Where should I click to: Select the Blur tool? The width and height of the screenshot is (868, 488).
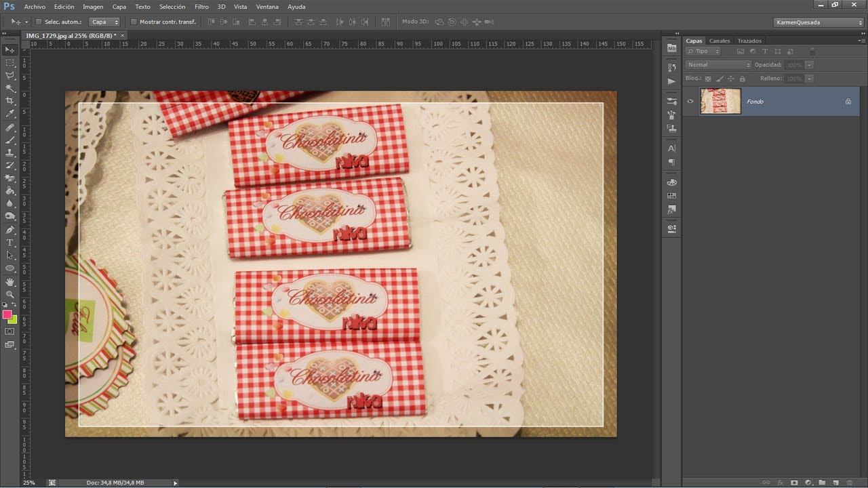point(10,204)
